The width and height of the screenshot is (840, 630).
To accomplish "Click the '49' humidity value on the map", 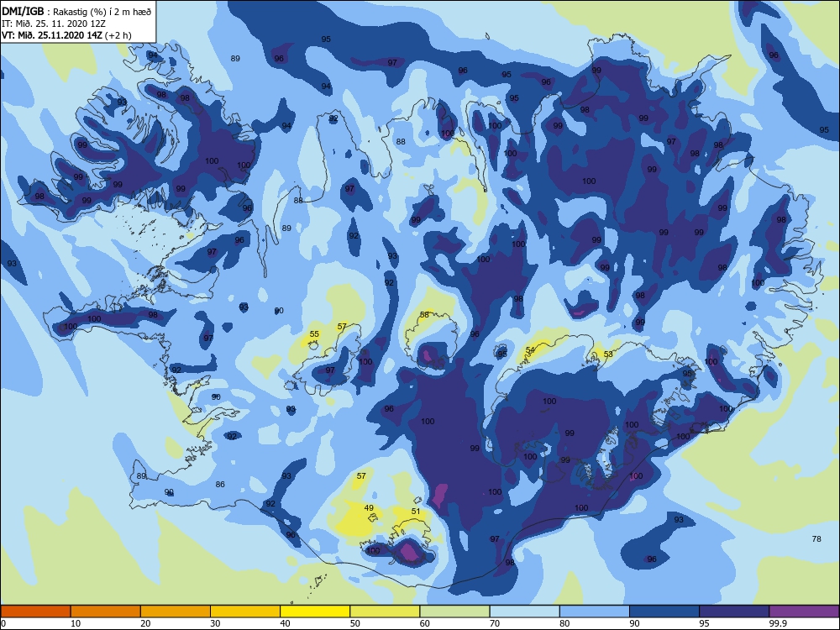I will pos(369,508).
